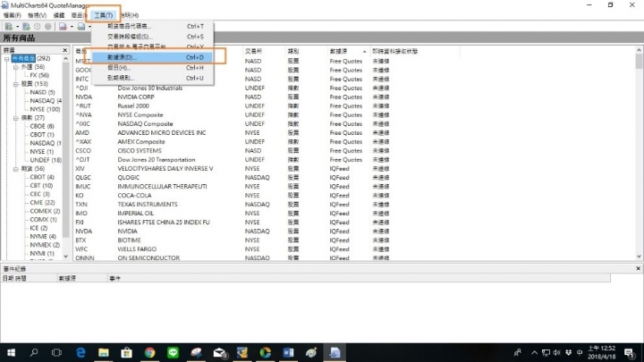Open the Windows Start menu
The width and height of the screenshot is (644, 362).
(x=11, y=352)
